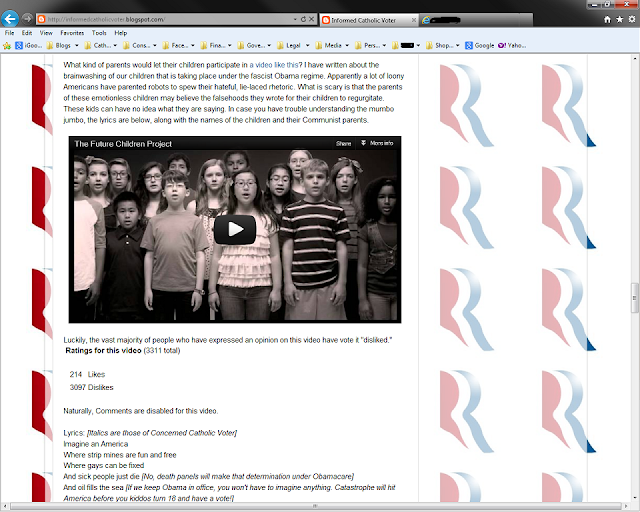Screen dimensions: 640x512
Task: Open the Blogs favorites folder
Action: tap(59, 46)
